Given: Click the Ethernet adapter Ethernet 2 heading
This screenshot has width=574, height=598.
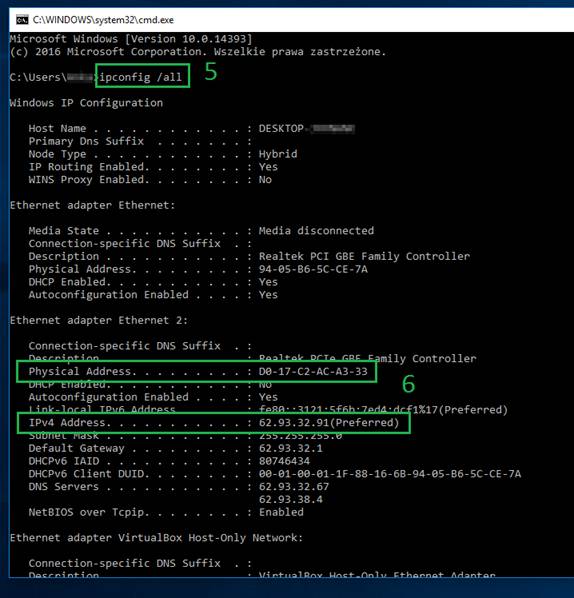Looking at the screenshot, I should [99, 320].
